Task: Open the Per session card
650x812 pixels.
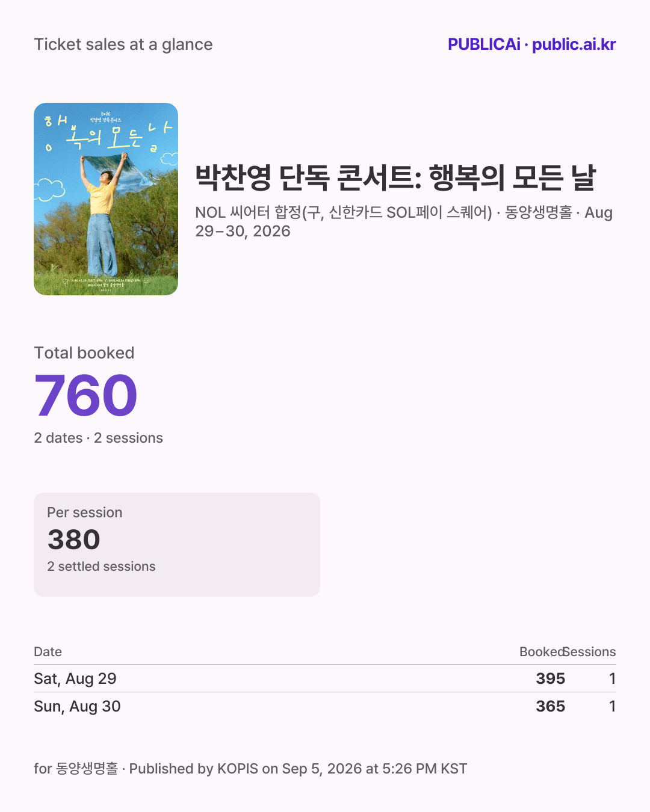Action: (177, 545)
